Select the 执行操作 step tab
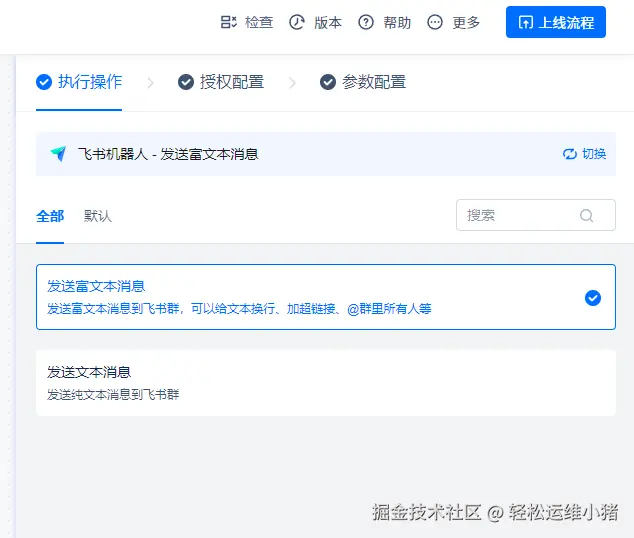Image resolution: width=634 pixels, height=538 pixels. [x=79, y=82]
